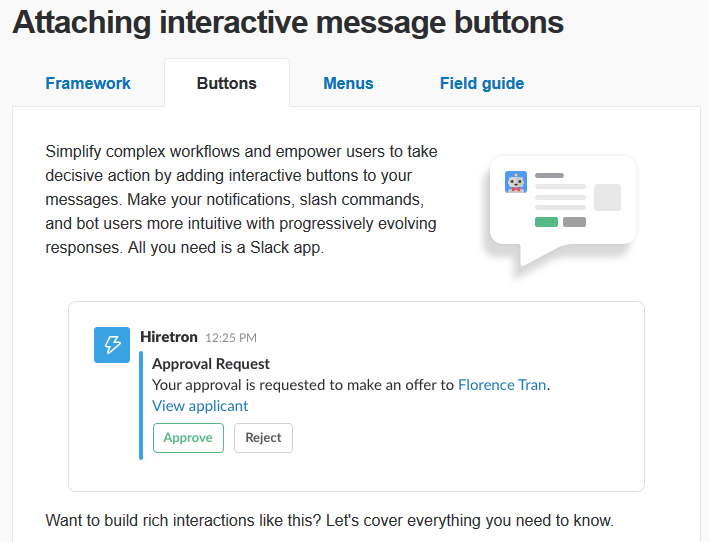
Task: Click the robot avatar in the illustration
Action: tap(516, 182)
